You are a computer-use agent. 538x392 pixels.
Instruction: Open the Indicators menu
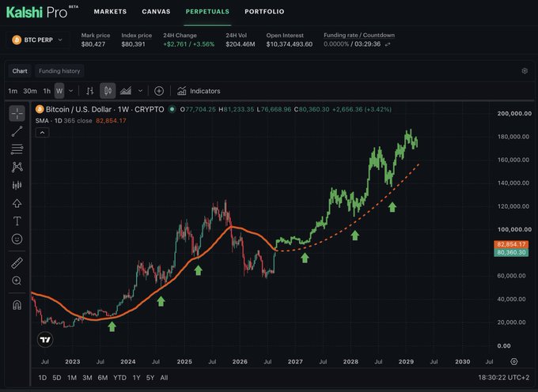199,91
